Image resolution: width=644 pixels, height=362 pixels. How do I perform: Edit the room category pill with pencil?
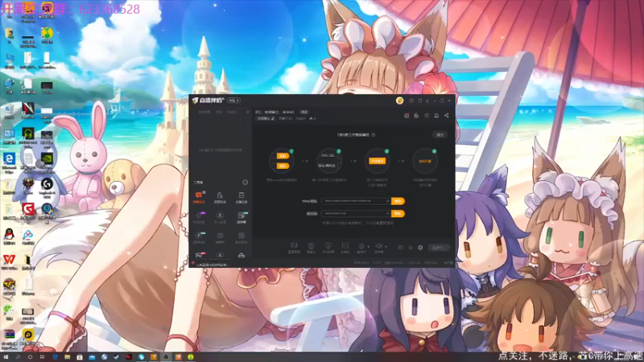point(266,118)
